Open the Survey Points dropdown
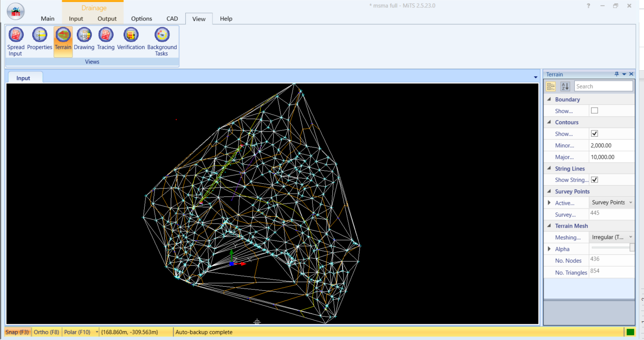The image size is (644, 340). [x=612, y=203]
